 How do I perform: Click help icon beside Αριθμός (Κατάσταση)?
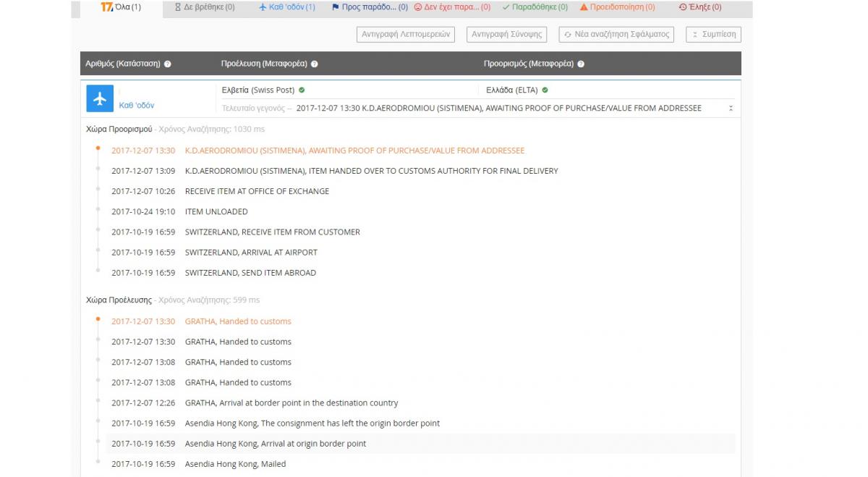click(x=168, y=64)
